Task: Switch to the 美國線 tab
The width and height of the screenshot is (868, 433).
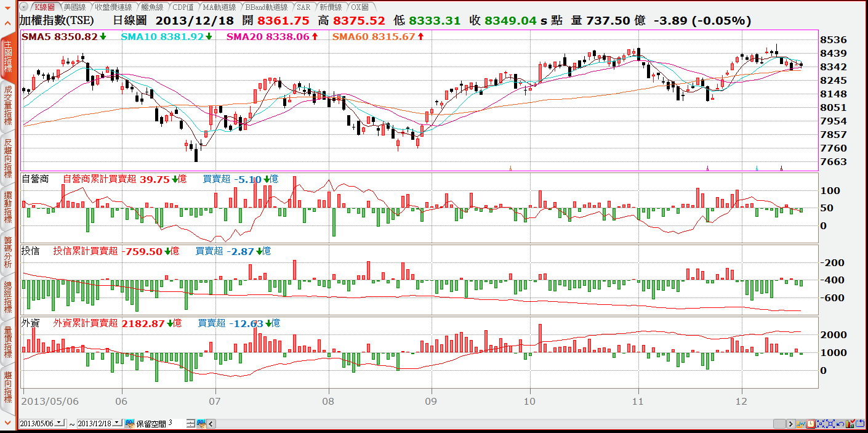Action: click(x=74, y=7)
